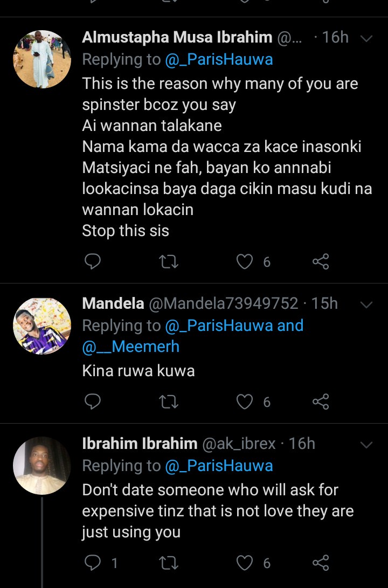Open @_ParisHauwa link in Almustapha's reply
Viewport: 388px width, 588px height.
(219, 59)
